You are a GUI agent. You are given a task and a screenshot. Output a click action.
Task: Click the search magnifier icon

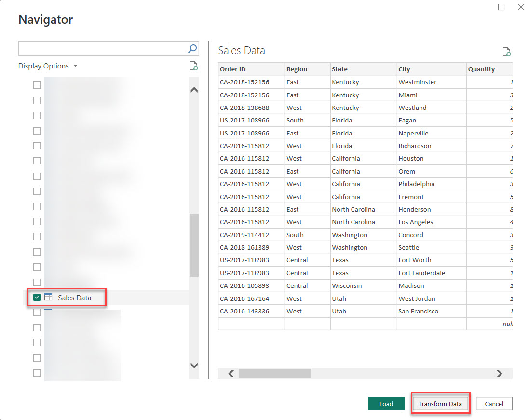pos(192,49)
